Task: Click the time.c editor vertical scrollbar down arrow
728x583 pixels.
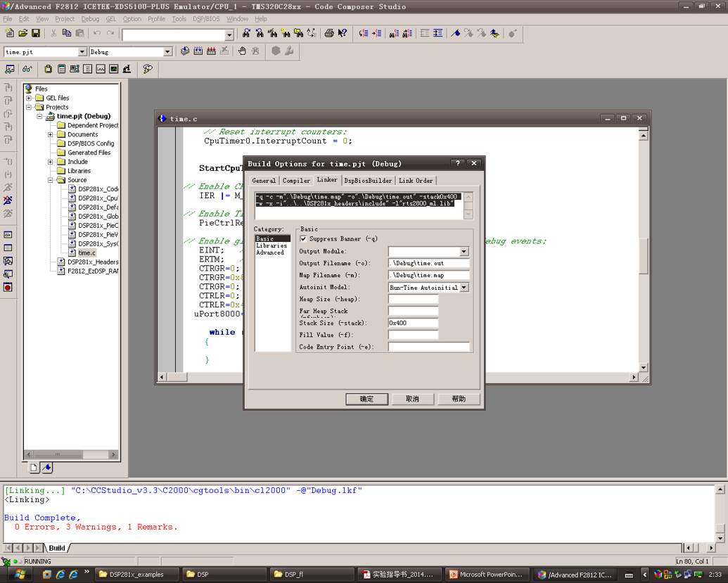Action: pyautogui.click(x=643, y=368)
